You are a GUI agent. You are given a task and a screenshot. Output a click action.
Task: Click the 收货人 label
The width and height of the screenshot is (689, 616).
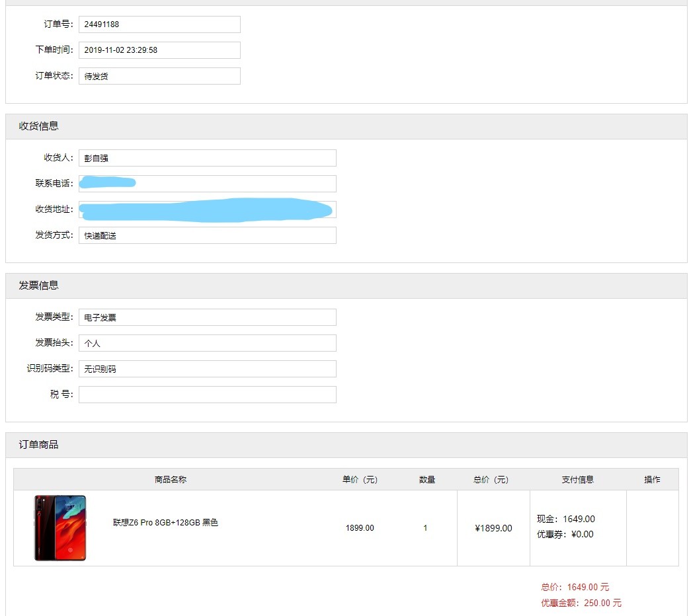[58, 157]
